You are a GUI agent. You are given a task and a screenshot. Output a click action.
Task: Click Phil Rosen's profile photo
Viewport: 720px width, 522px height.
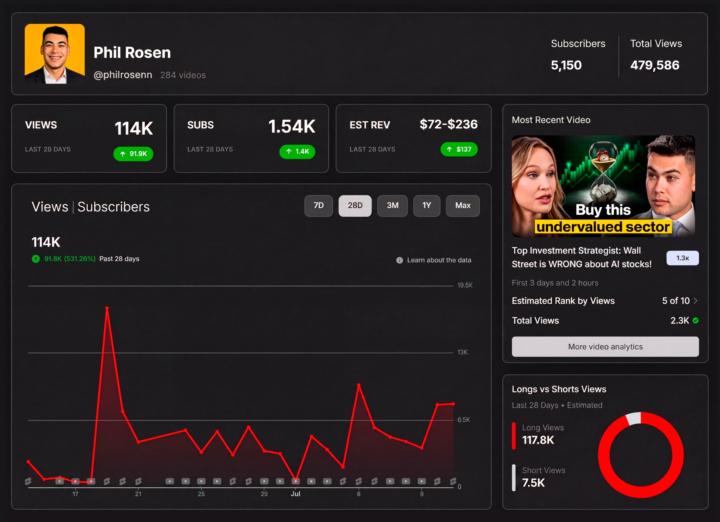click(55, 54)
